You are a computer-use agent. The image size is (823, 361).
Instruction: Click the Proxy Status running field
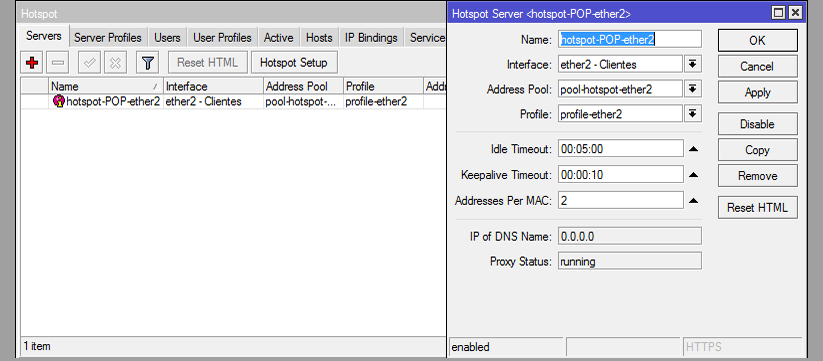630,261
